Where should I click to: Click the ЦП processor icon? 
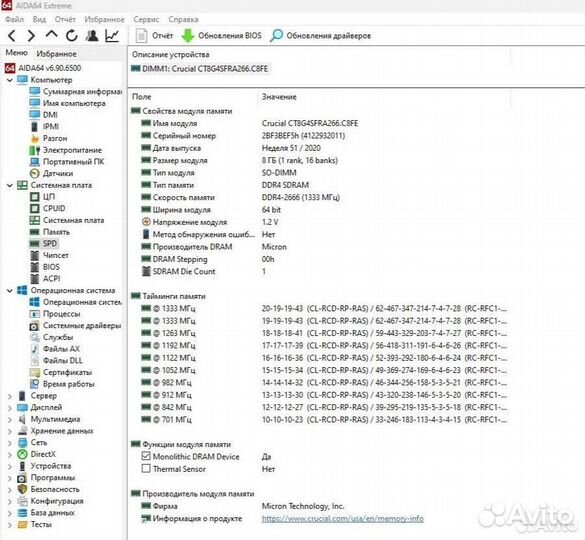tap(35, 197)
